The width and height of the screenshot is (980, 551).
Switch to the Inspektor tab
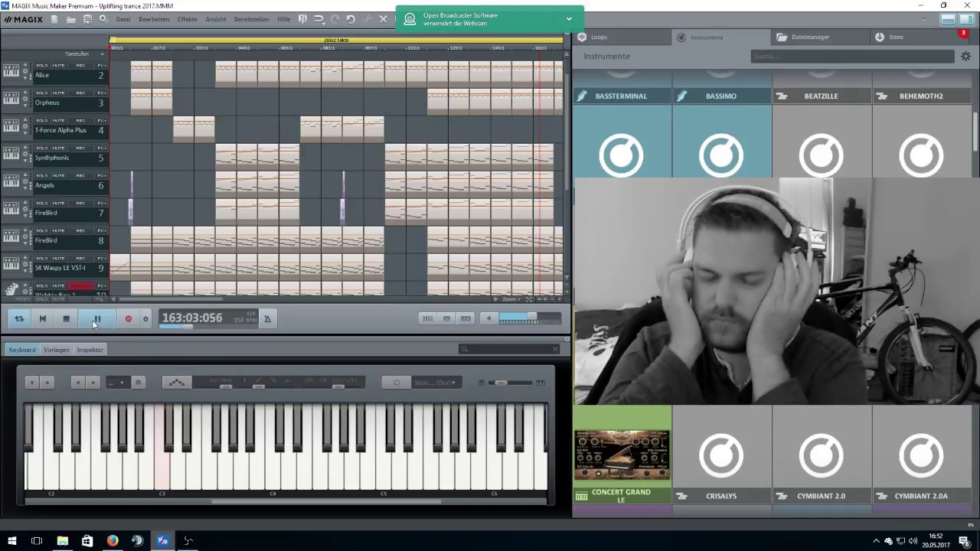(90, 350)
